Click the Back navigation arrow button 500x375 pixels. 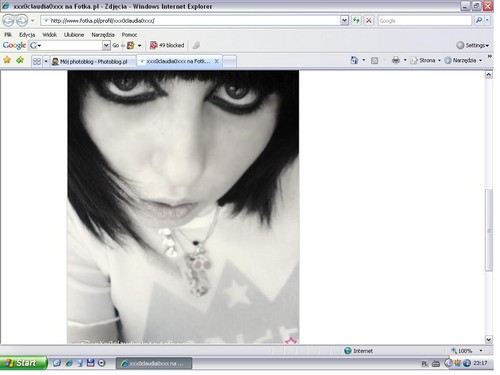(8, 21)
